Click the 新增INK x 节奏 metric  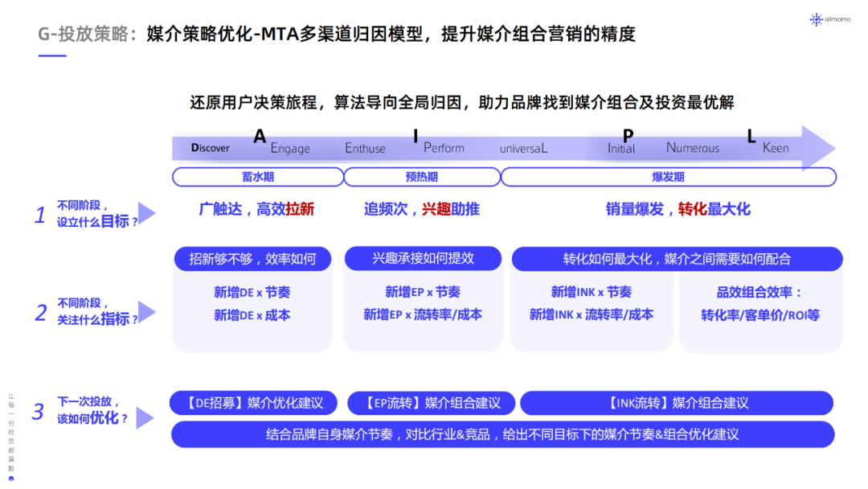592,292
